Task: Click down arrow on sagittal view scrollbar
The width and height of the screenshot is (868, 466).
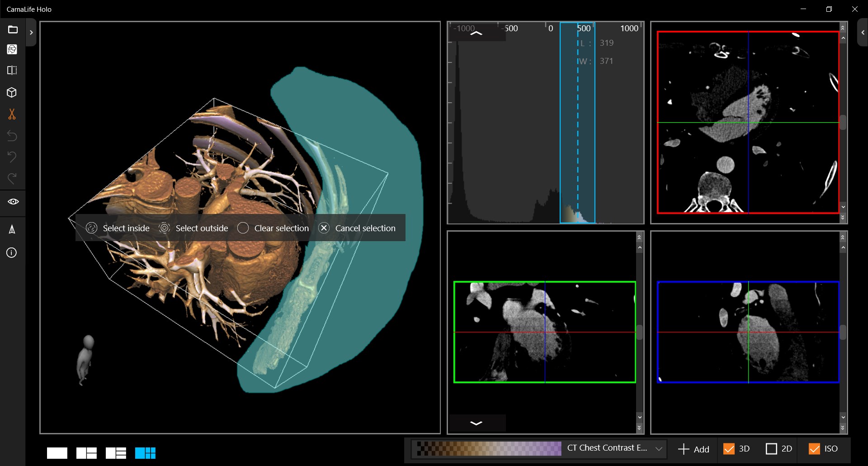Action: (x=843, y=417)
